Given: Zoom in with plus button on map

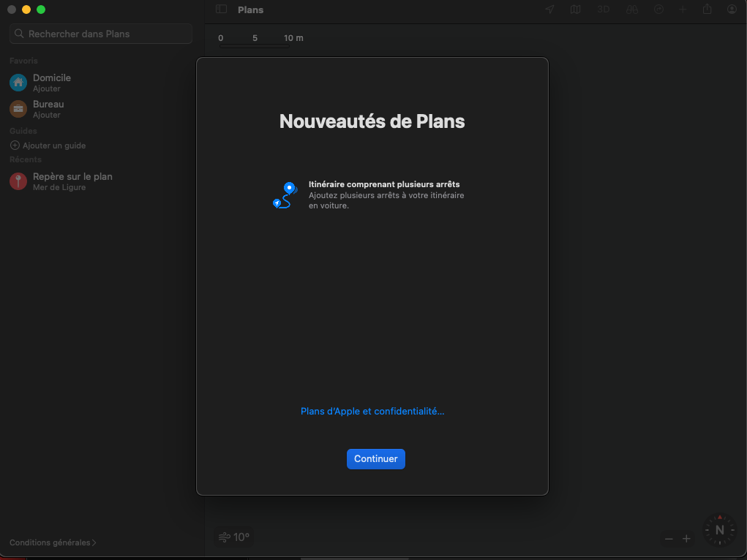Looking at the screenshot, I should [686, 539].
